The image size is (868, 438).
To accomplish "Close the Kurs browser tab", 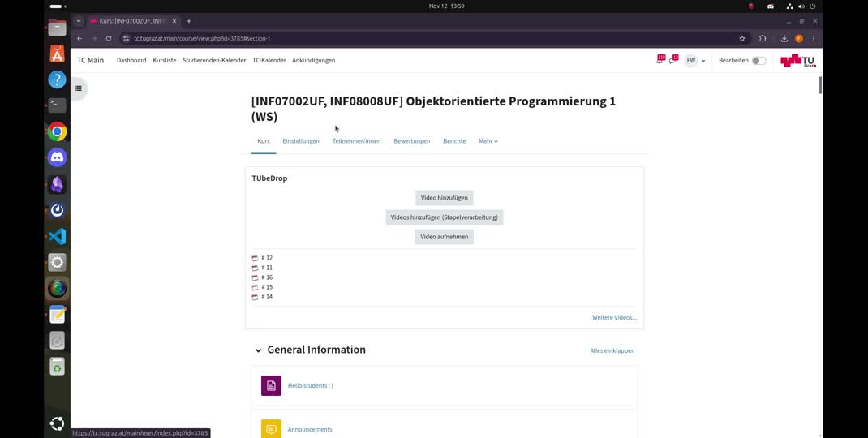I will tap(174, 21).
